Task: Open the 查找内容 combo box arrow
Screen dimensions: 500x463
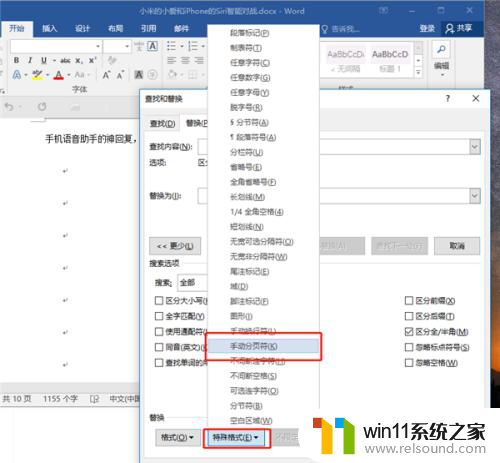Action: point(475,147)
